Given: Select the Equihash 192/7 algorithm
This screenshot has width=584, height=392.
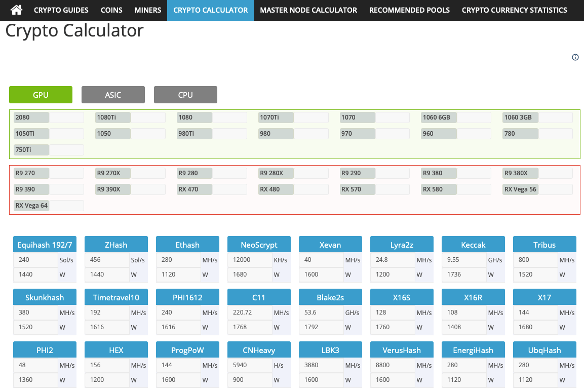Looking at the screenshot, I should 45,245.
